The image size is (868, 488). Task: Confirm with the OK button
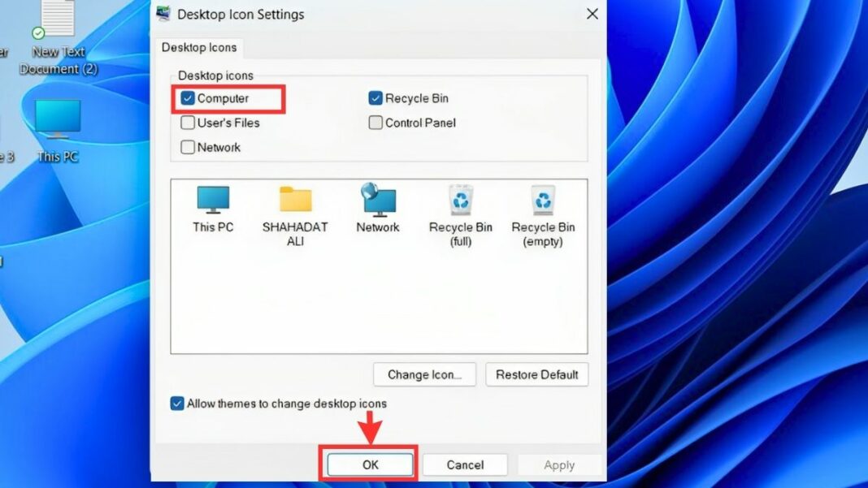tap(371, 464)
